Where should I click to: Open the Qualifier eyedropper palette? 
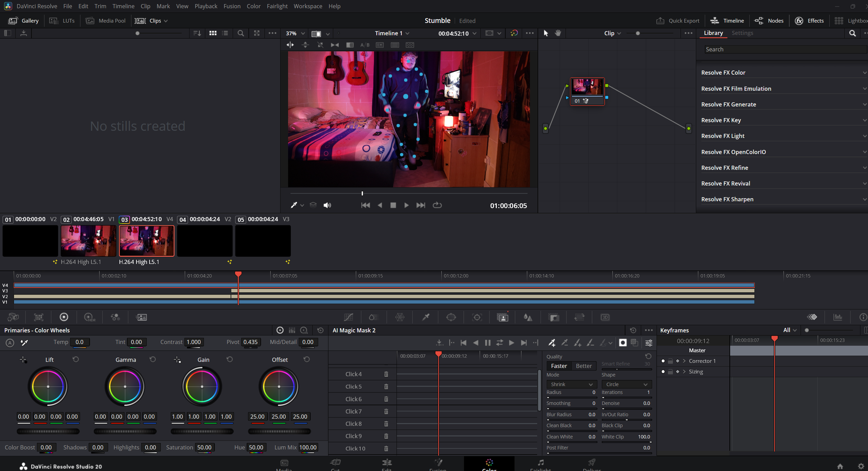(426, 317)
